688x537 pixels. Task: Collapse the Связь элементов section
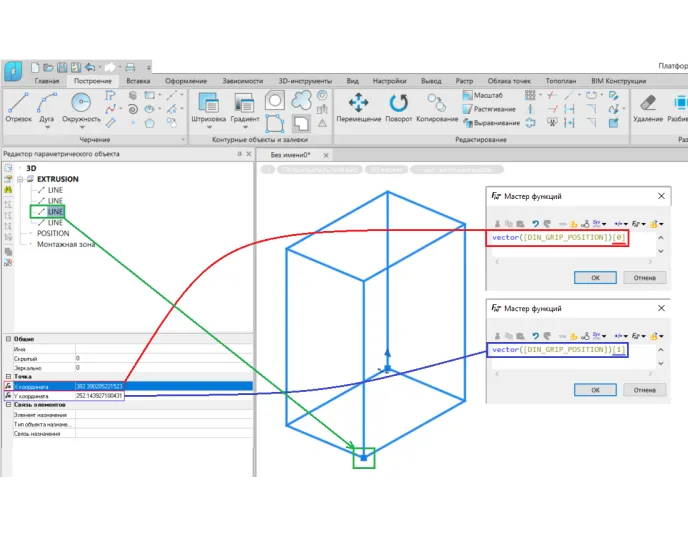(8, 405)
